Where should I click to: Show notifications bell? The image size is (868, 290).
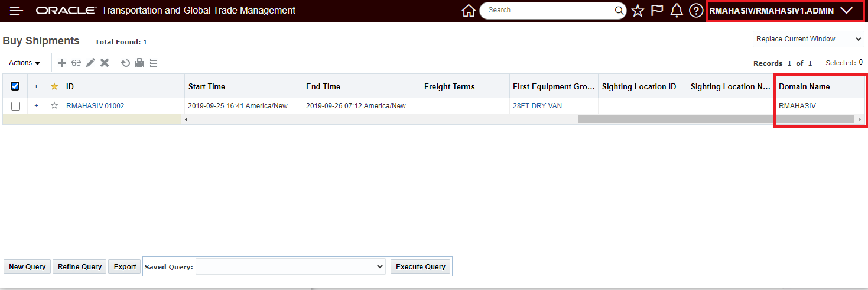(677, 11)
